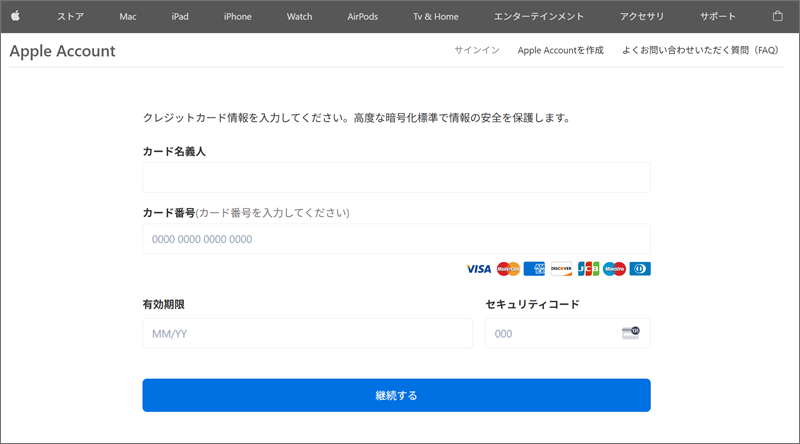Click the JCB card logo
The width and height of the screenshot is (800, 444).
click(588, 269)
